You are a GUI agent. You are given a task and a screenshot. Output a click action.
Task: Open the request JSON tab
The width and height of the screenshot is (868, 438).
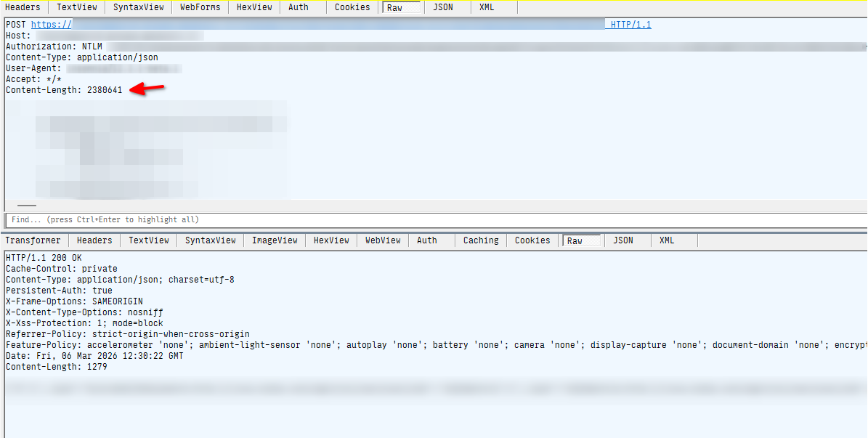443,7
